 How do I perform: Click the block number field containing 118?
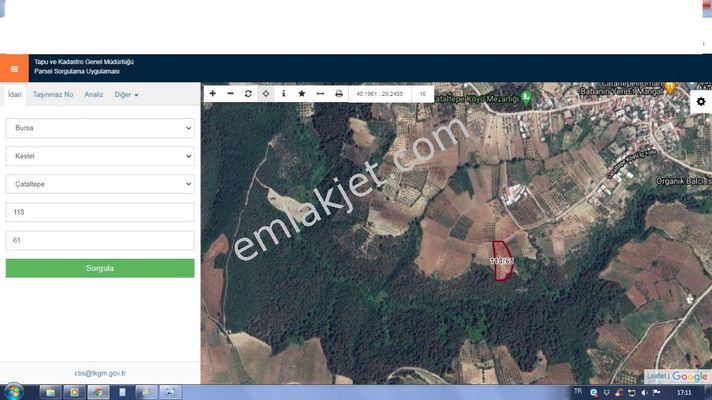[x=100, y=212]
